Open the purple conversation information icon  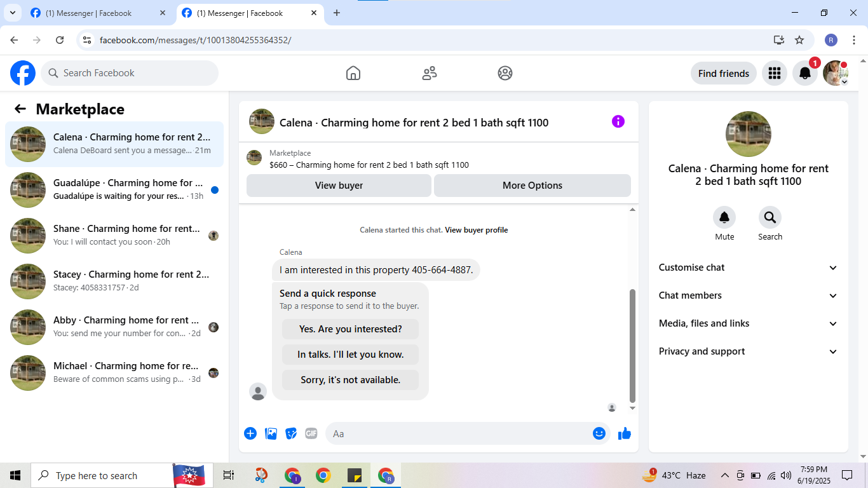pos(618,121)
